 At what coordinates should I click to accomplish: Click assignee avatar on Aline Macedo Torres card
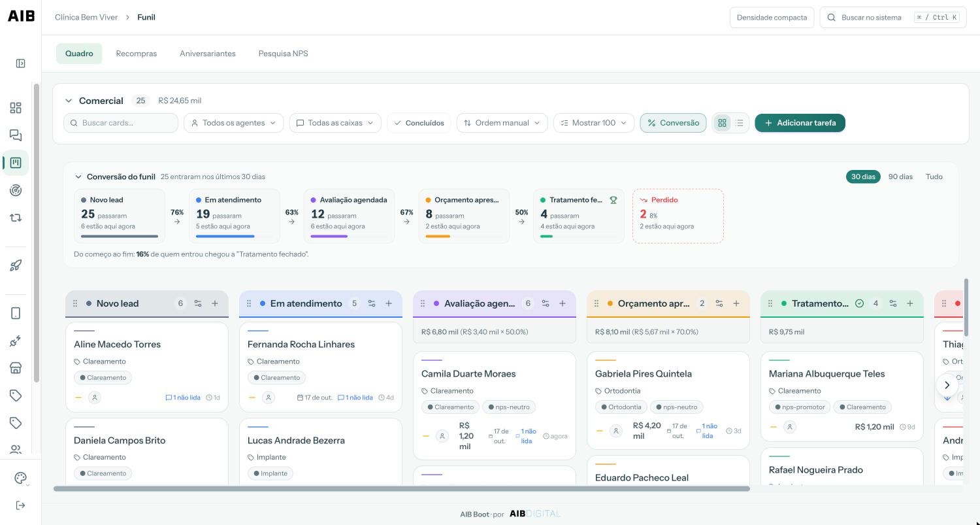[x=95, y=398]
